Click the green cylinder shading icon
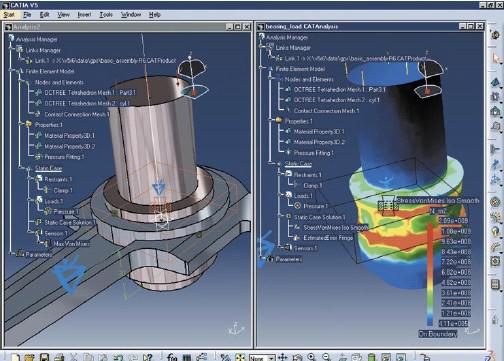Screen dimensions: 504x361 (x=371, y=357)
